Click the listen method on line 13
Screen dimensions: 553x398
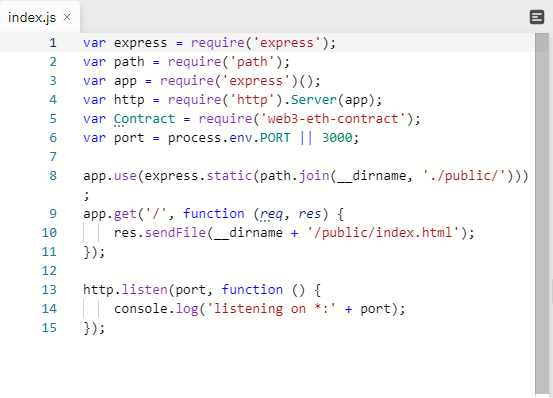144,290
